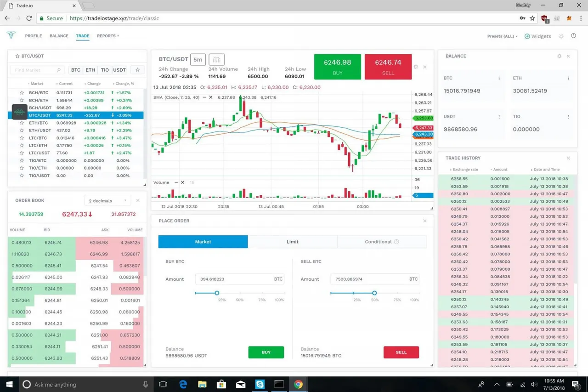Open the REPORTS dropdown menu
This screenshot has width=588, height=392.
coord(107,36)
